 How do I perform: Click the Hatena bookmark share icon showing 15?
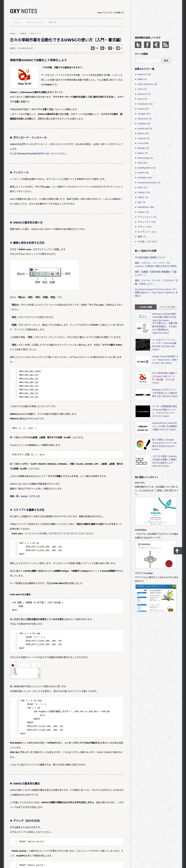click(93, 48)
